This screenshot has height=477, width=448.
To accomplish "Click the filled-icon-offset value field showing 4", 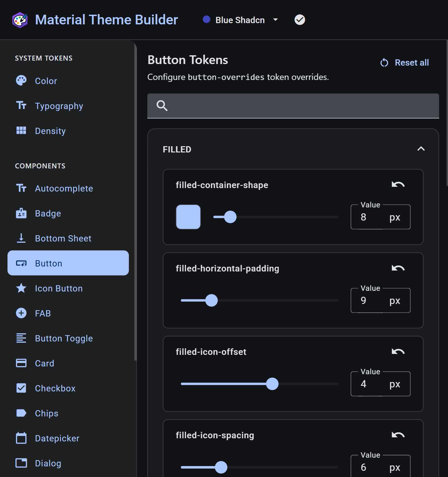I will [x=380, y=384].
